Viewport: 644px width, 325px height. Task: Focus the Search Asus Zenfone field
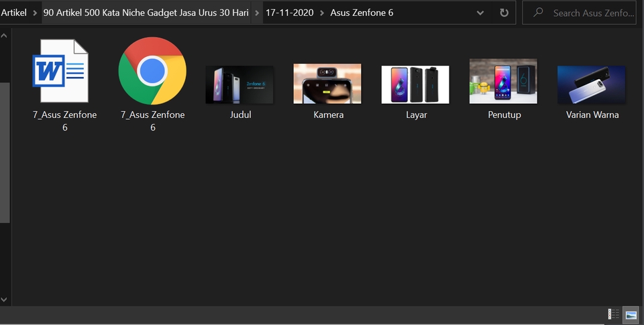click(x=579, y=13)
